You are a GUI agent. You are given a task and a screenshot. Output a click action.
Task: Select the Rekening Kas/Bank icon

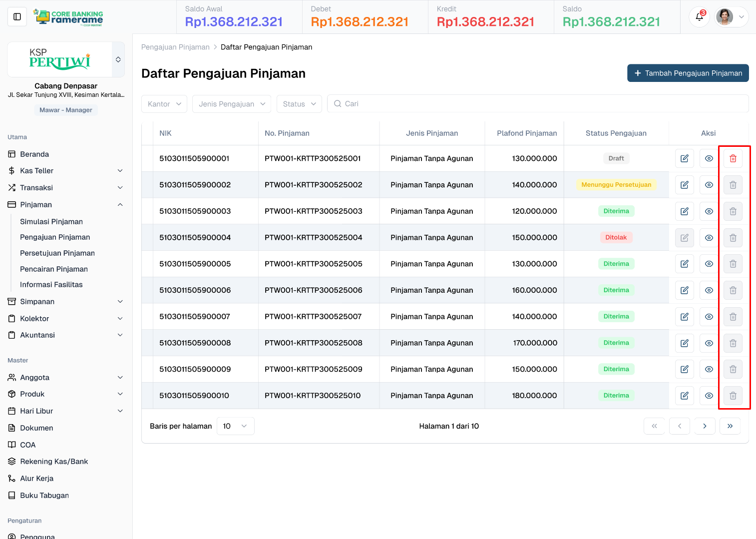11,461
